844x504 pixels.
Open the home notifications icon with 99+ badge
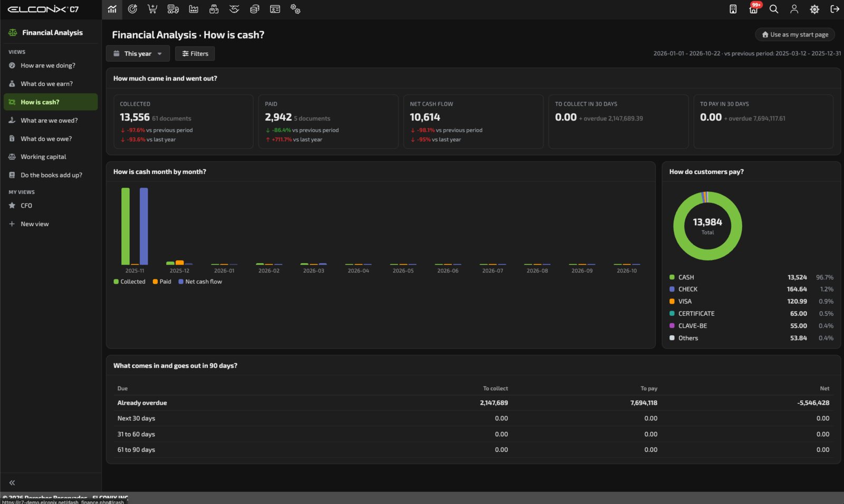[x=753, y=9]
